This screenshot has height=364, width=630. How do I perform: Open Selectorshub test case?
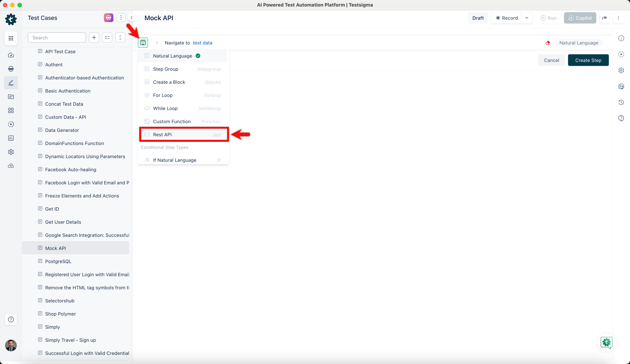click(x=60, y=301)
